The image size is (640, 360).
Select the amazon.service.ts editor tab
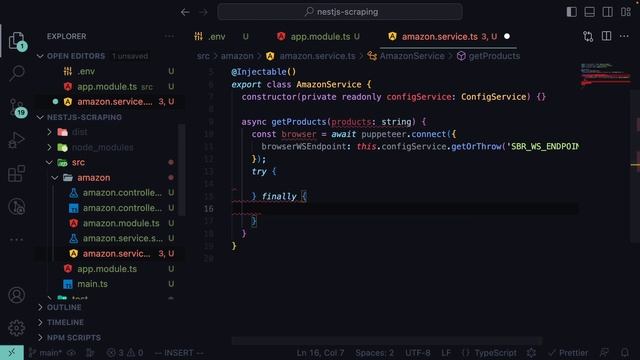[448, 36]
